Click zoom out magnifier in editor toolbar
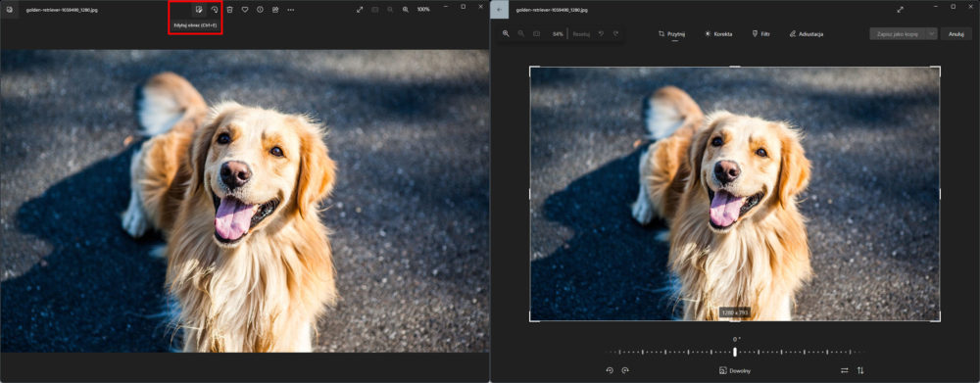980x383 pixels. click(x=521, y=33)
